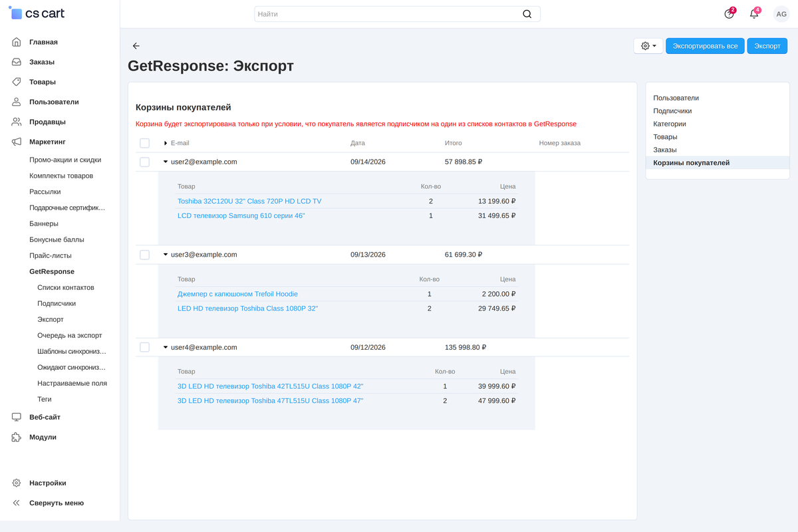This screenshot has height=532, width=798.
Task: Click the Настройки gear icon
Action: click(17, 483)
